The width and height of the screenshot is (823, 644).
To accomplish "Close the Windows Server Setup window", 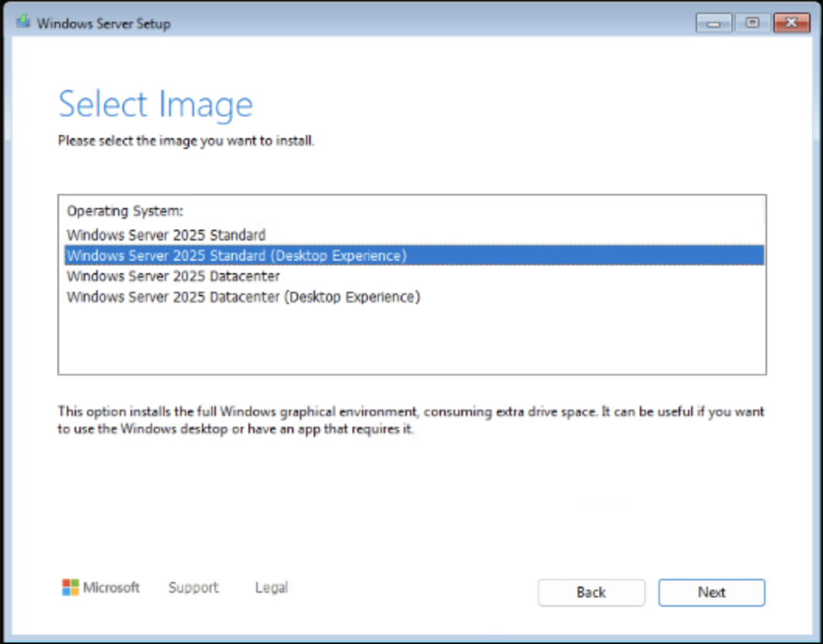I will 792,23.
